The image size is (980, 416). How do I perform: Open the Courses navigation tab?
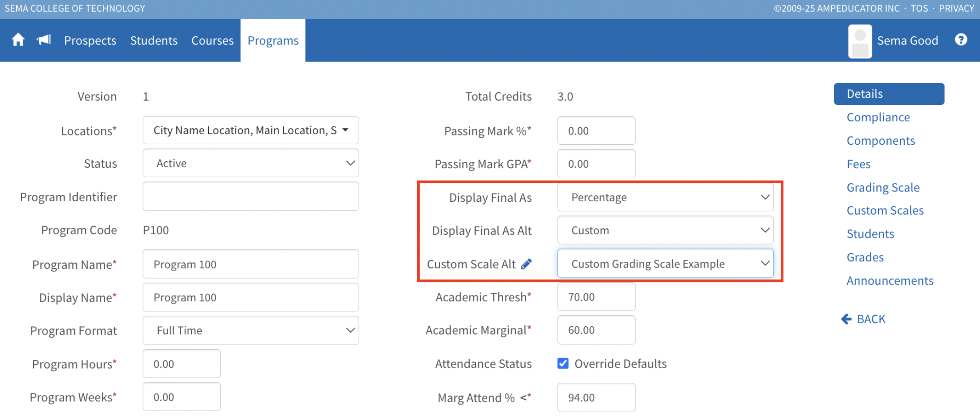(212, 40)
